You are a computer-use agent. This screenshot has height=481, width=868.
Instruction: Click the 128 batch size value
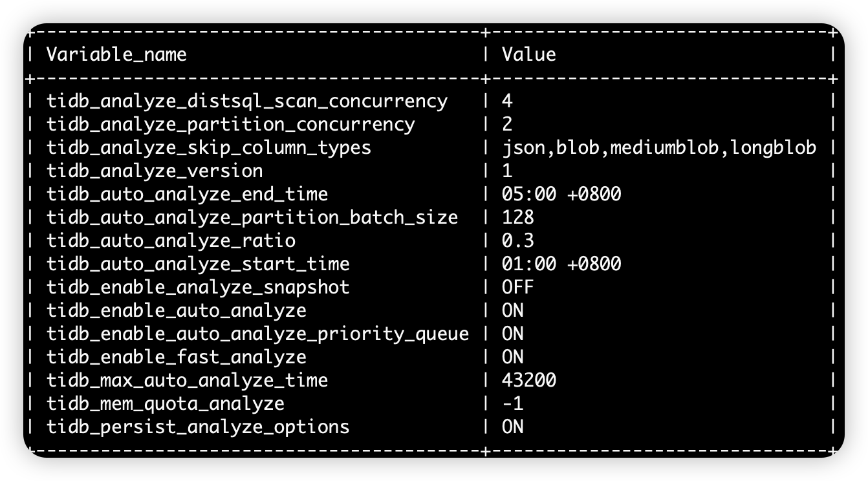click(x=518, y=217)
